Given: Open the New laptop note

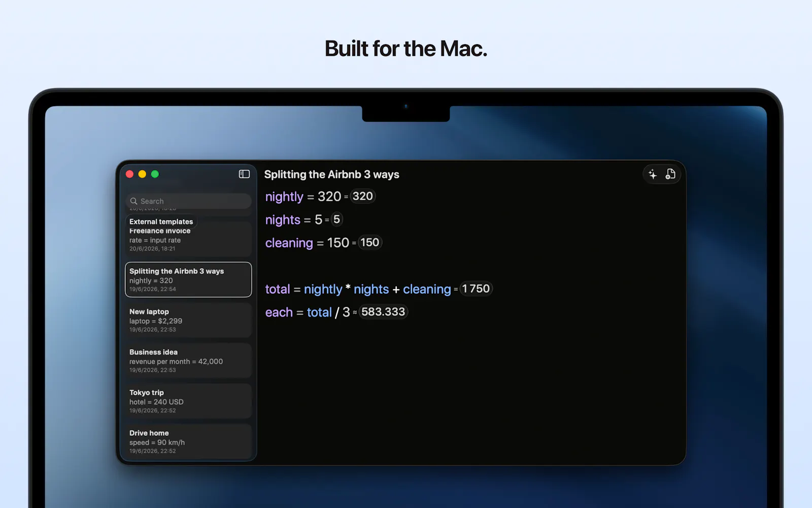Looking at the screenshot, I should (188, 320).
